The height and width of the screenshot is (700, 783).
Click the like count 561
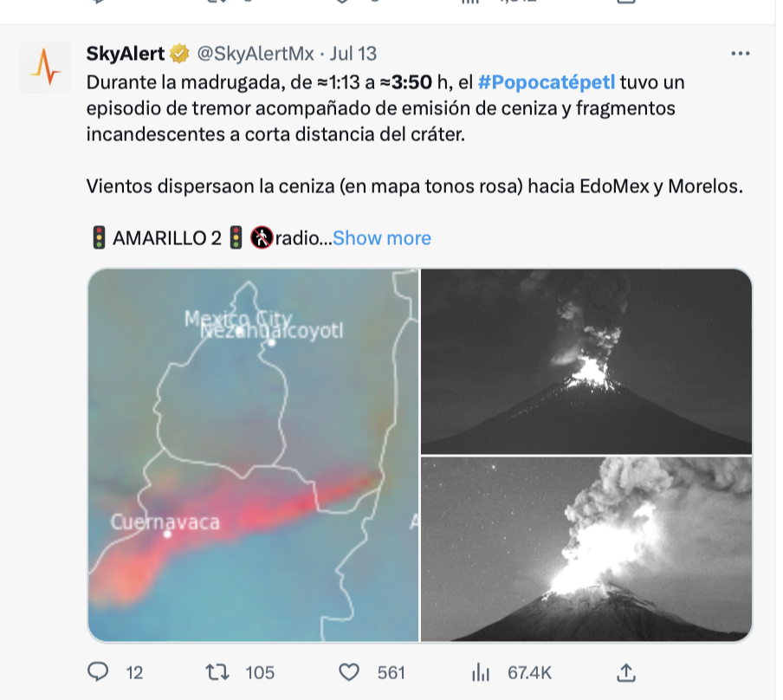(x=391, y=672)
